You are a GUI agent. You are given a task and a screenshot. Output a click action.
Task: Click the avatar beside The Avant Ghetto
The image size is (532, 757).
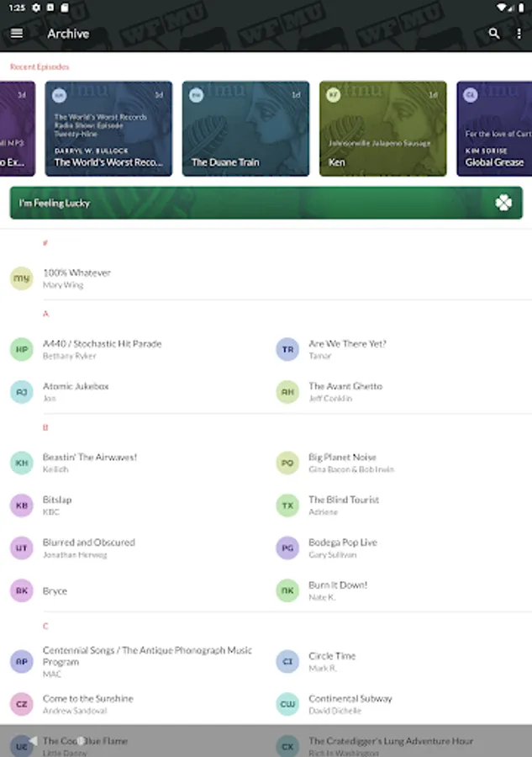point(287,392)
